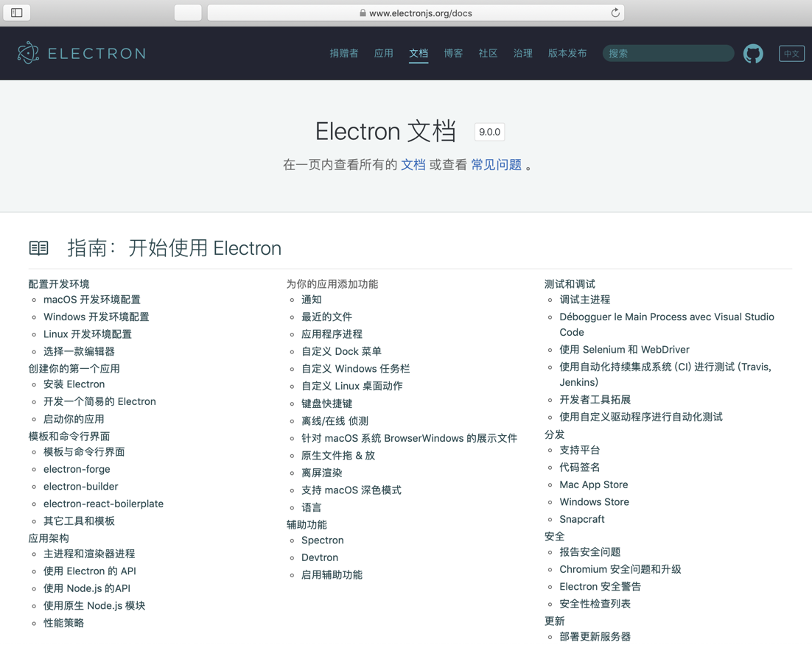Open the 版本发布 nav item

(x=567, y=53)
